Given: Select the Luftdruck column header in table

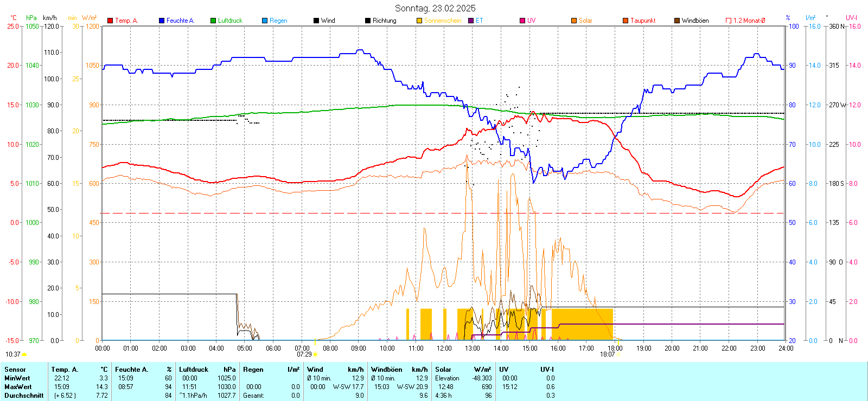Looking at the screenshot, I should (194, 370).
